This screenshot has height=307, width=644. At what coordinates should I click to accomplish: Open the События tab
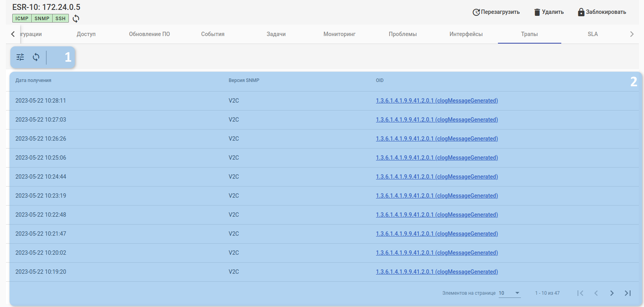pos(213,34)
